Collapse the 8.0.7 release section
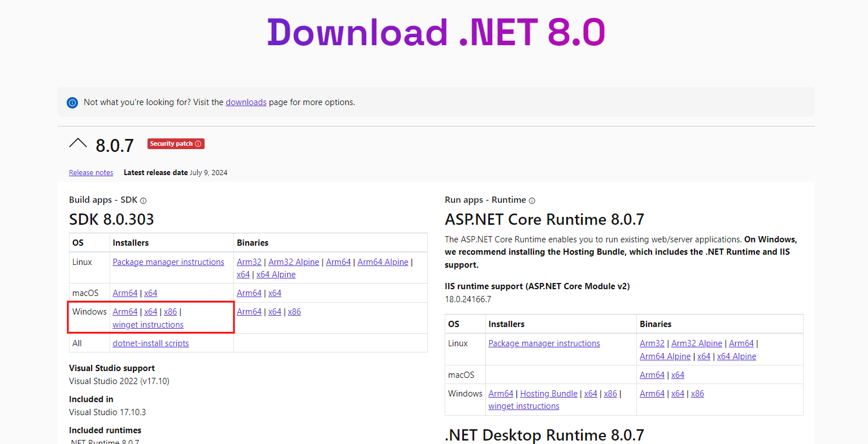Screen dimensions: 868x444 78,143
